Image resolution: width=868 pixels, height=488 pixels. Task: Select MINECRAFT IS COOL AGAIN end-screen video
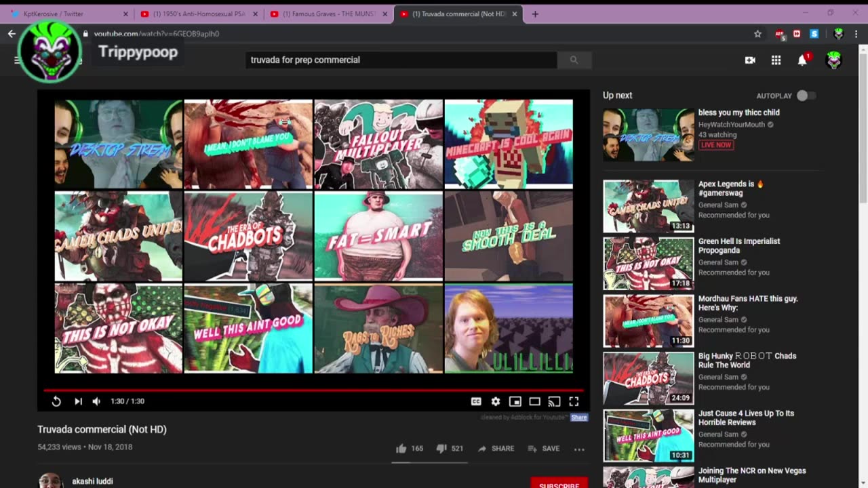click(509, 144)
